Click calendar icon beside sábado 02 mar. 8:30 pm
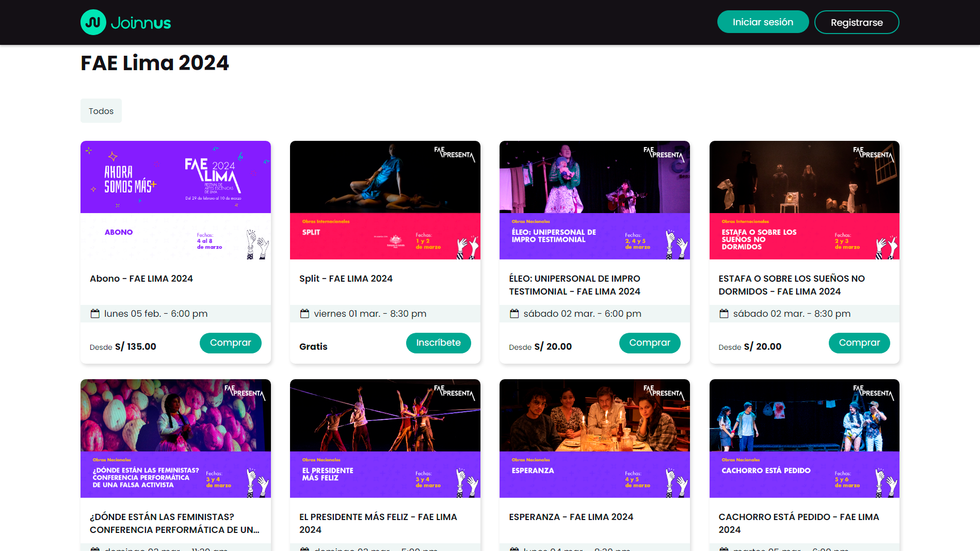This screenshot has height=551, width=980. 724,314
